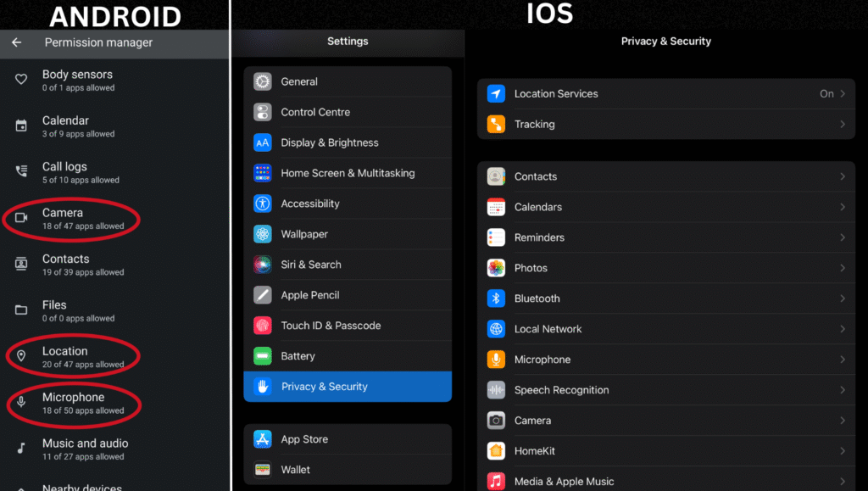Click the App Store icon
The height and width of the screenshot is (491, 868).
pyautogui.click(x=263, y=439)
